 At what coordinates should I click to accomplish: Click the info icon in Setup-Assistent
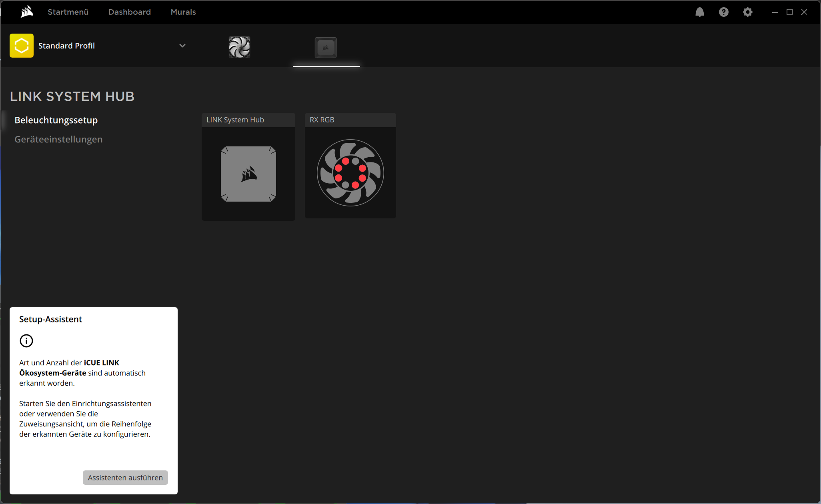point(26,341)
